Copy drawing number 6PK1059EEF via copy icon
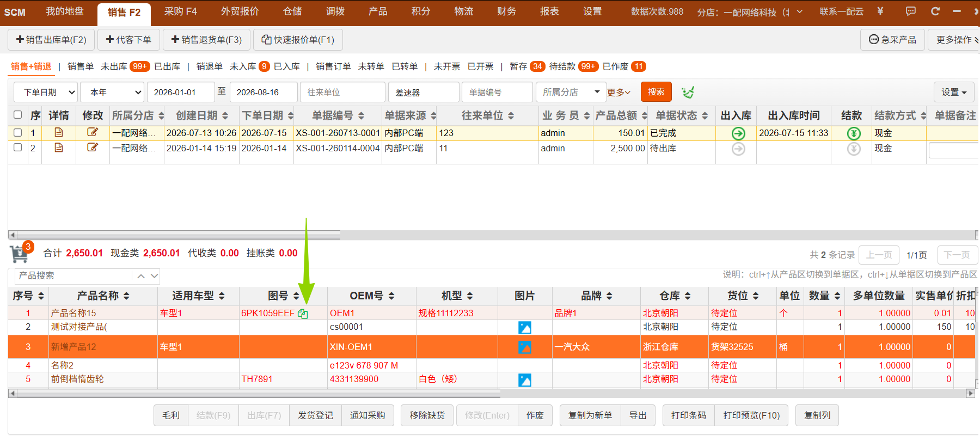Screen dimensions: 980x436 (x=303, y=314)
